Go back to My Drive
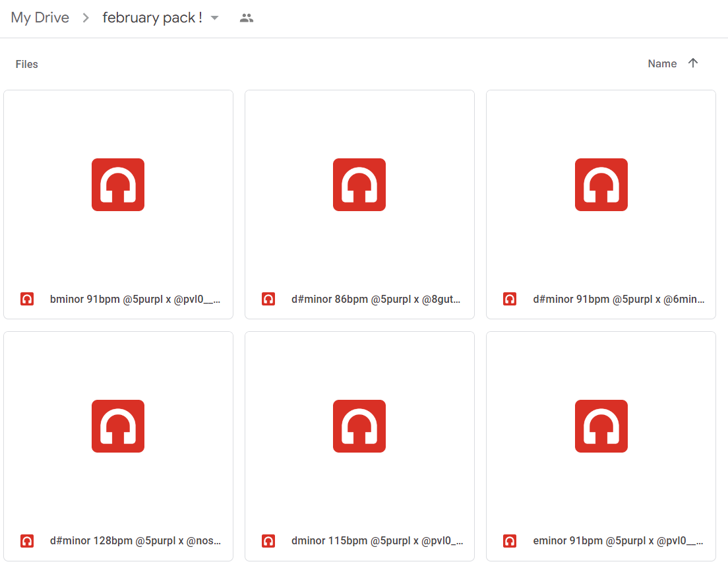Viewport: 728px width, 572px height. tap(40, 18)
